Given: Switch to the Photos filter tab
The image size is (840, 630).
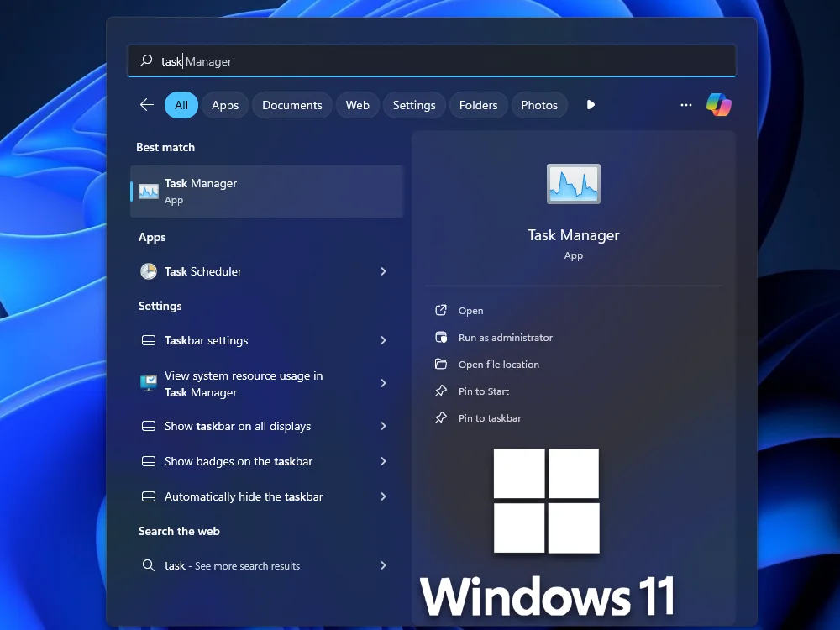Looking at the screenshot, I should tap(539, 105).
